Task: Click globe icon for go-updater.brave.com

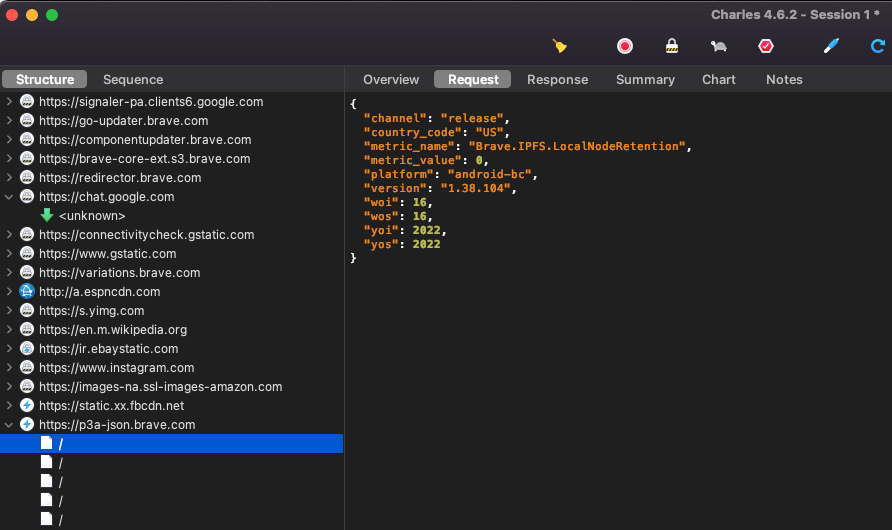Action: click(27, 121)
